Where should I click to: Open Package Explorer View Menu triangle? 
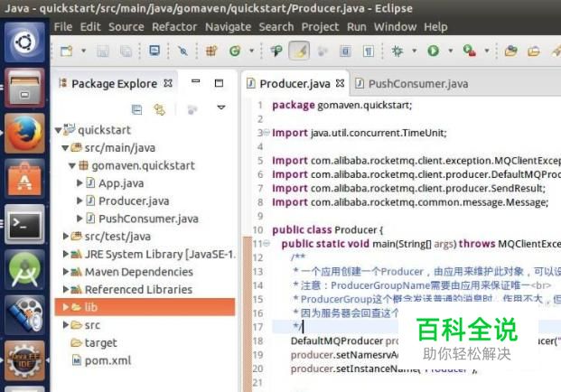(x=221, y=107)
